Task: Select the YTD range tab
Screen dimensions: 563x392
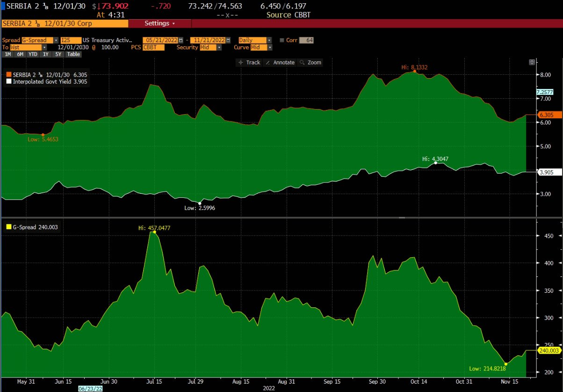Action: coord(33,54)
